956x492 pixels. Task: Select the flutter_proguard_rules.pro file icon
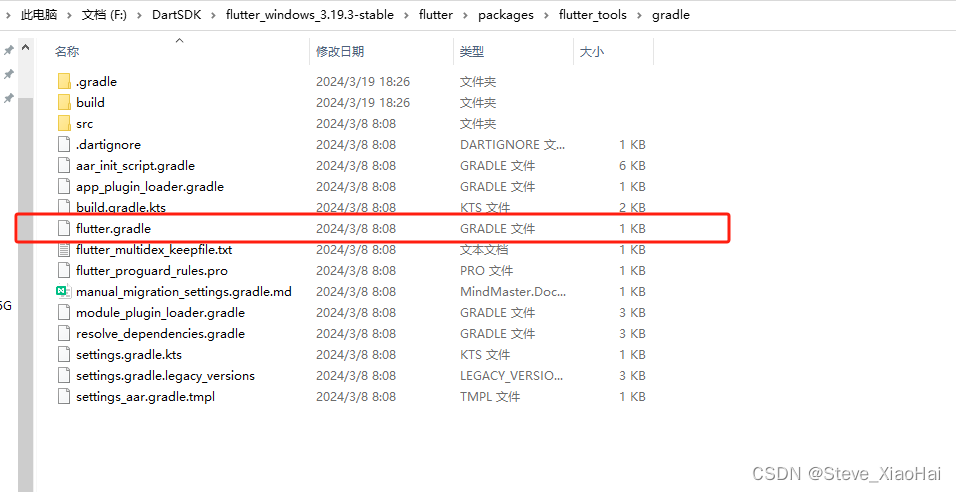64,270
